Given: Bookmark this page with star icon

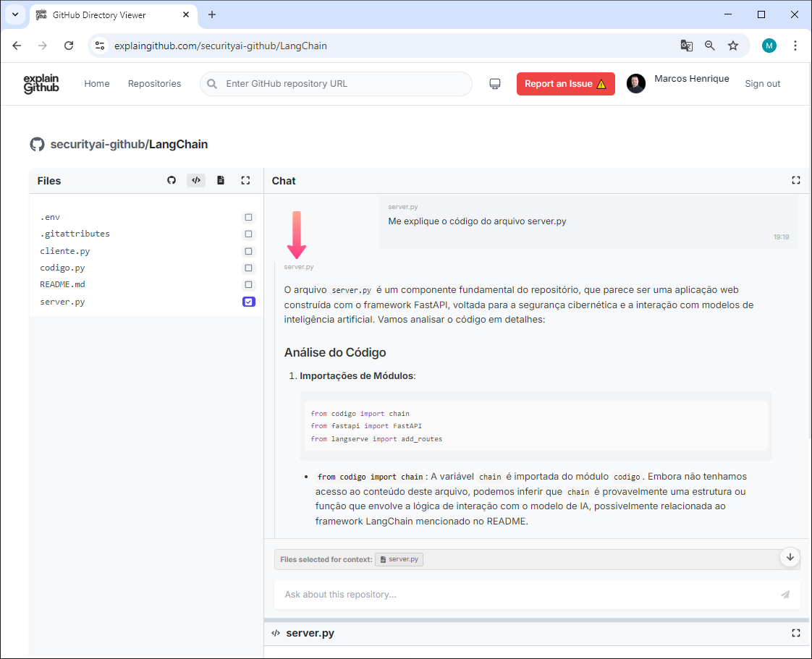Looking at the screenshot, I should 733,46.
